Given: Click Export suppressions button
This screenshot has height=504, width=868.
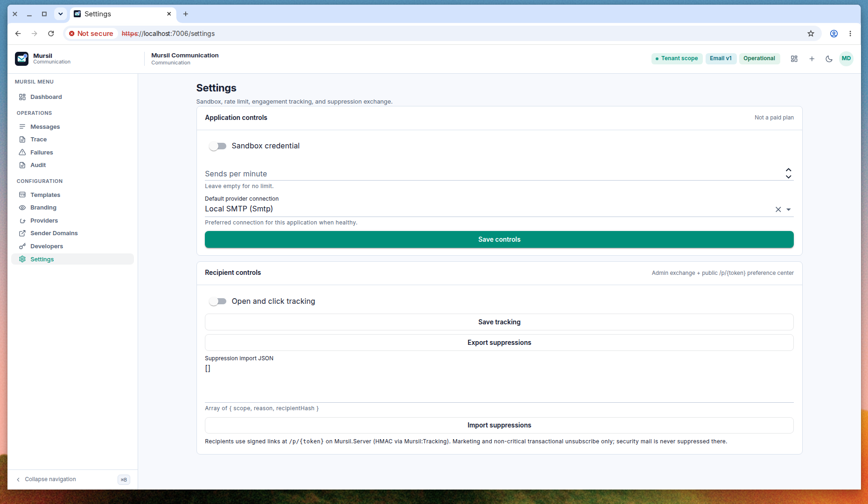Looking at the screenshot, I should 499,343.
